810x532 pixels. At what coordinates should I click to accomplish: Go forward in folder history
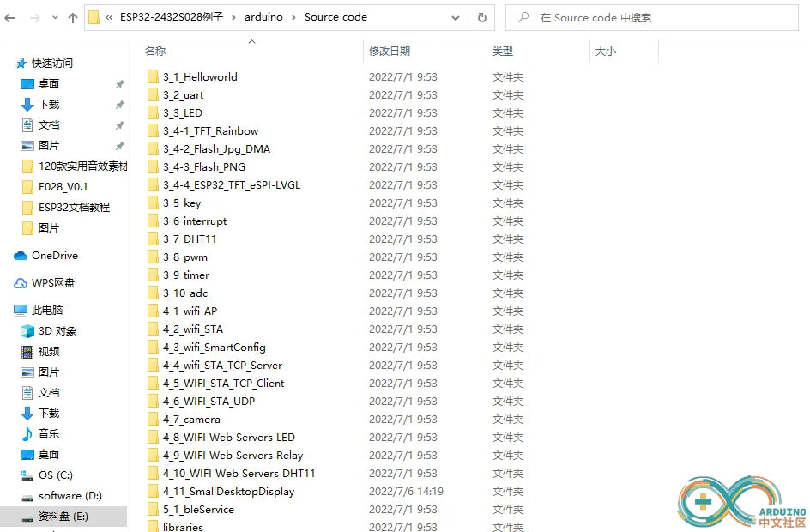(34, 18)
